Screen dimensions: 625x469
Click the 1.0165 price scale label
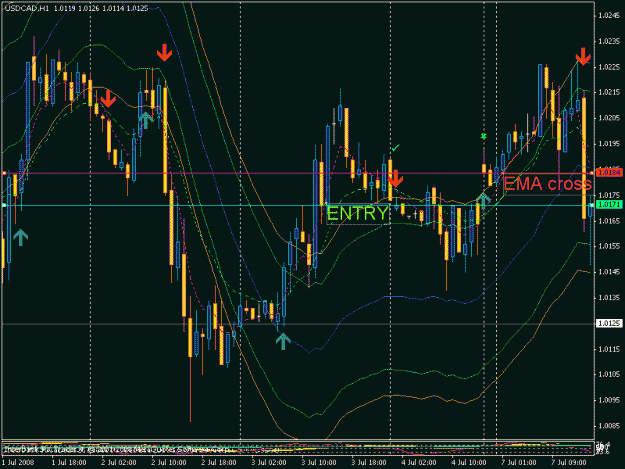(609, 221)
